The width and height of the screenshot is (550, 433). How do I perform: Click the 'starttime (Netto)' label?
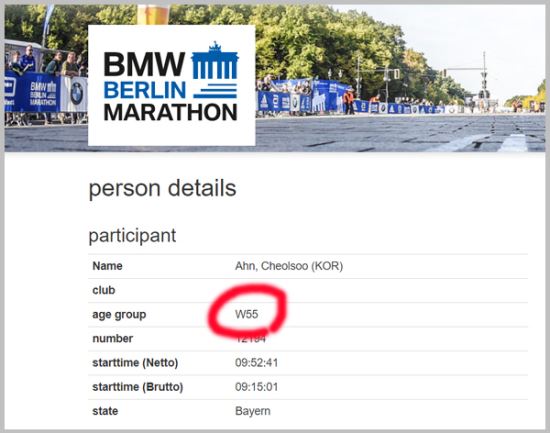click(135, 362)
